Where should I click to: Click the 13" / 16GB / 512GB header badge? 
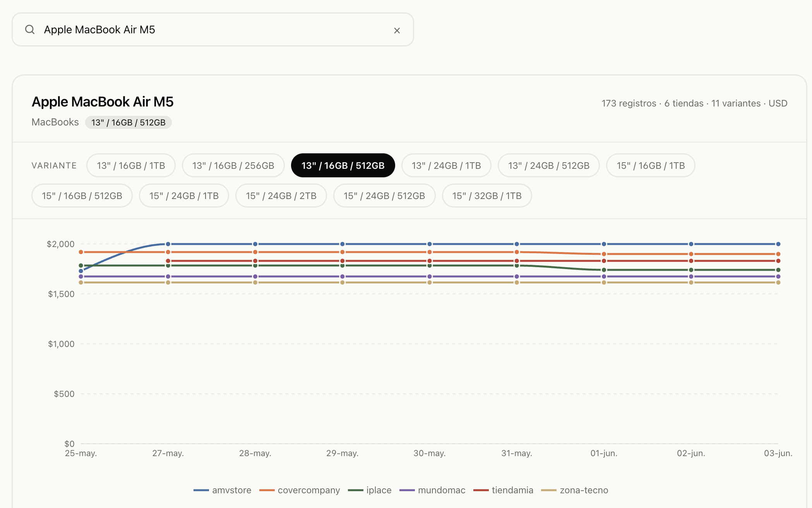128,122
